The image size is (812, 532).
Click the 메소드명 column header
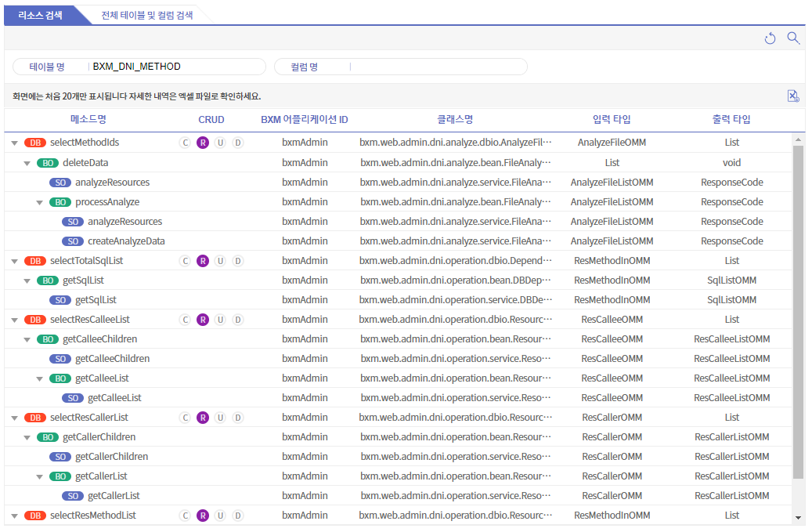[x=88, y=119]
